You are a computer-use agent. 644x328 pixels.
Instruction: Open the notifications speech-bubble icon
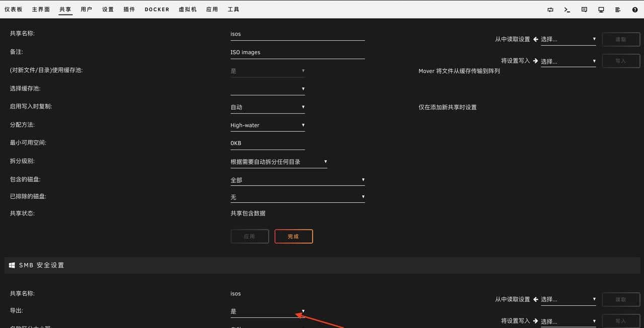(584, 9)
